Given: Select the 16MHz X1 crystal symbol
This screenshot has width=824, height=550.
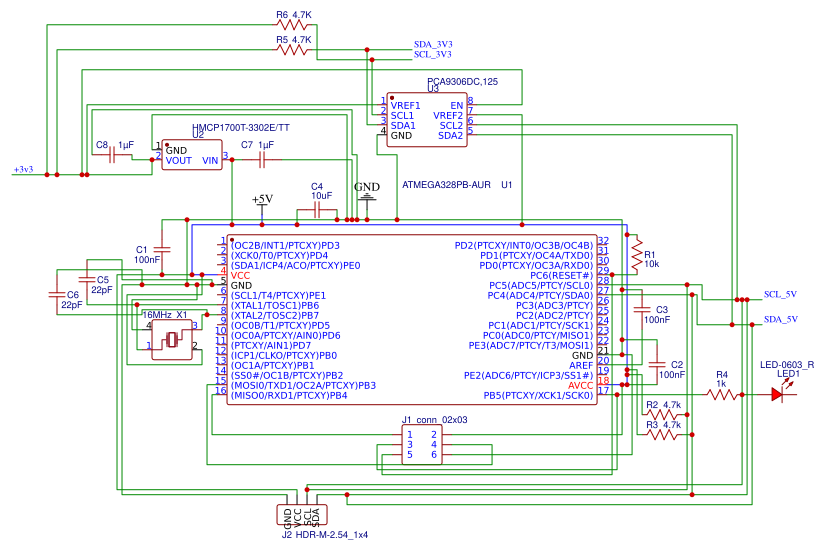Looking at the screenshot, I should coord(172,340).
